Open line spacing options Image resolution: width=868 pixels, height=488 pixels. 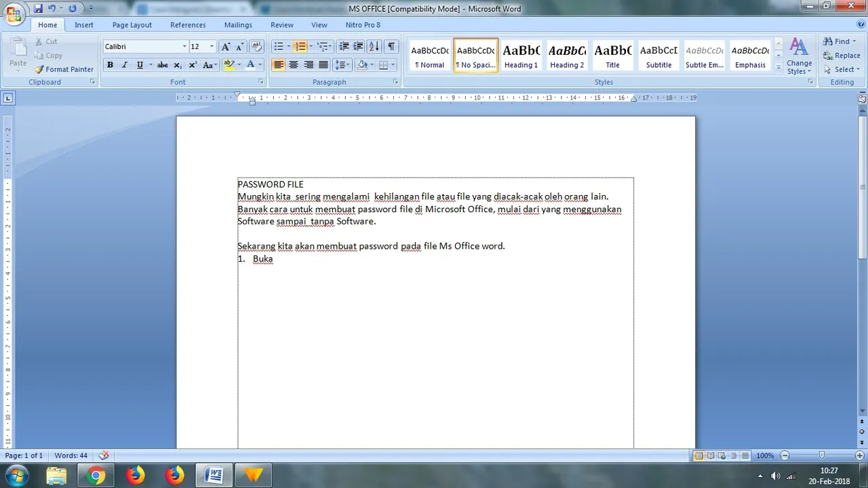tap(342, 65)
